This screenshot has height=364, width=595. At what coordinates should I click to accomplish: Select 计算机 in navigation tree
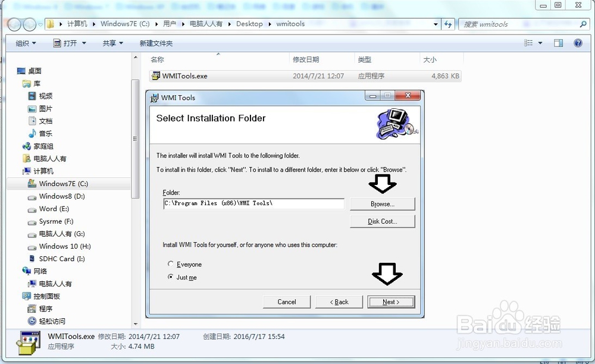click(43, 171)
